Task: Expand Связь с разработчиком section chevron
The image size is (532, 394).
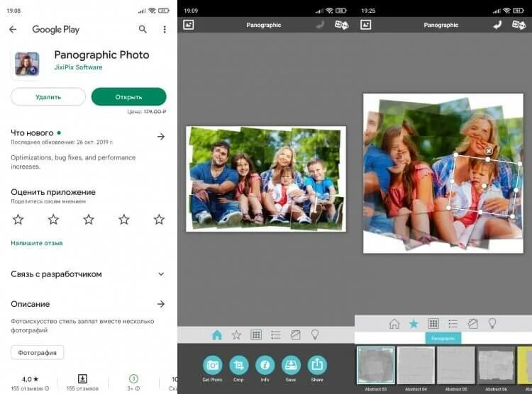Action: click(161, 274)
